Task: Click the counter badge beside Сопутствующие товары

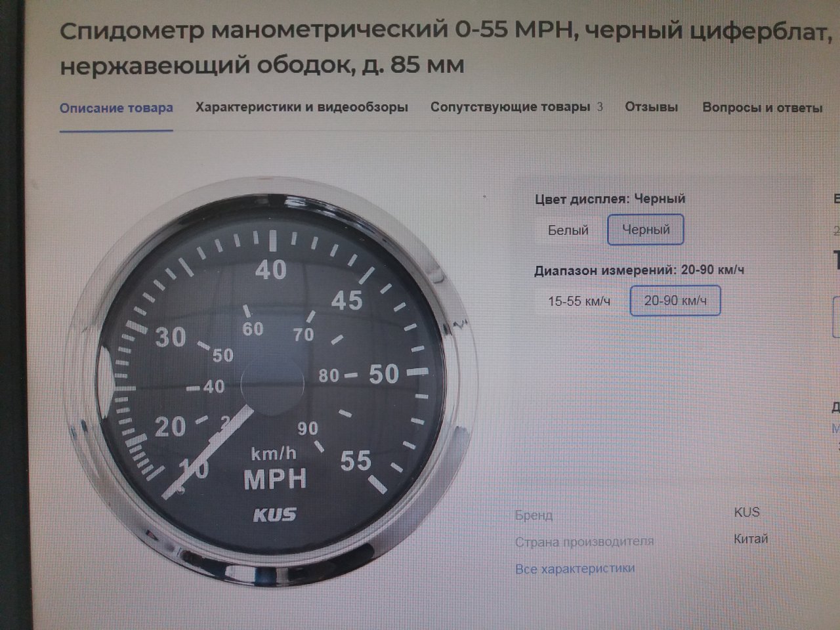Action: pos(600,107)
